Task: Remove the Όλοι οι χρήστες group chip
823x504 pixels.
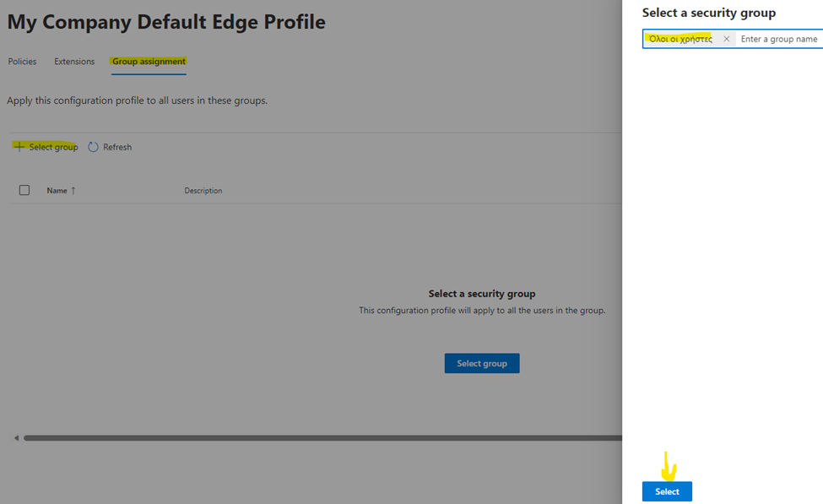Action: click(x=726, y=39)
